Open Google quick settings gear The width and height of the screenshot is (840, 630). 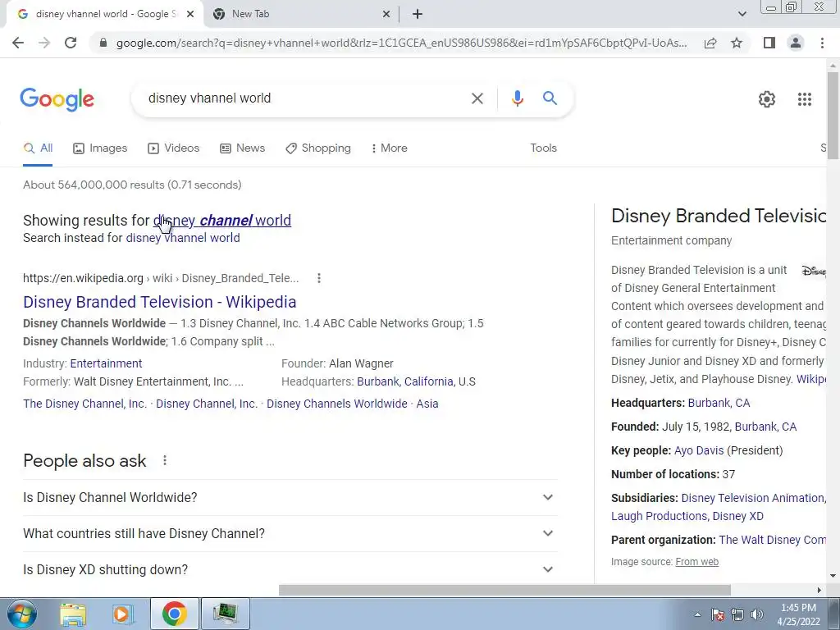click(x=767, y=99)
